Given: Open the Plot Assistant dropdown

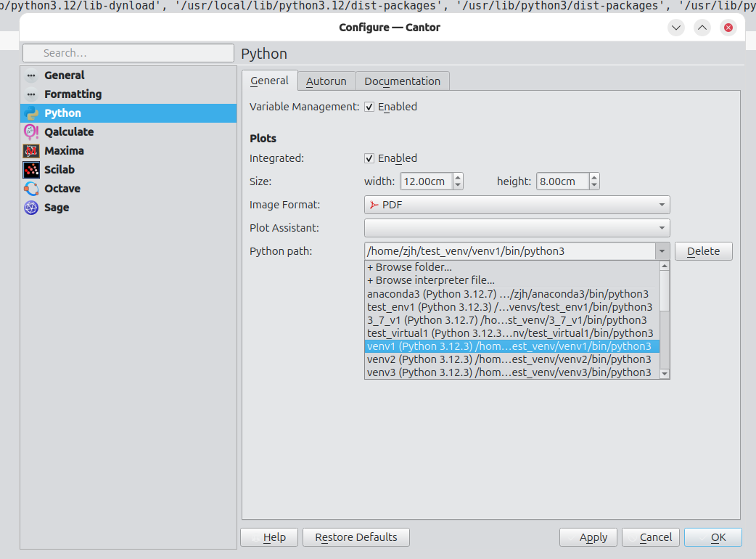Looking at the screenshot, I should 517,228.
